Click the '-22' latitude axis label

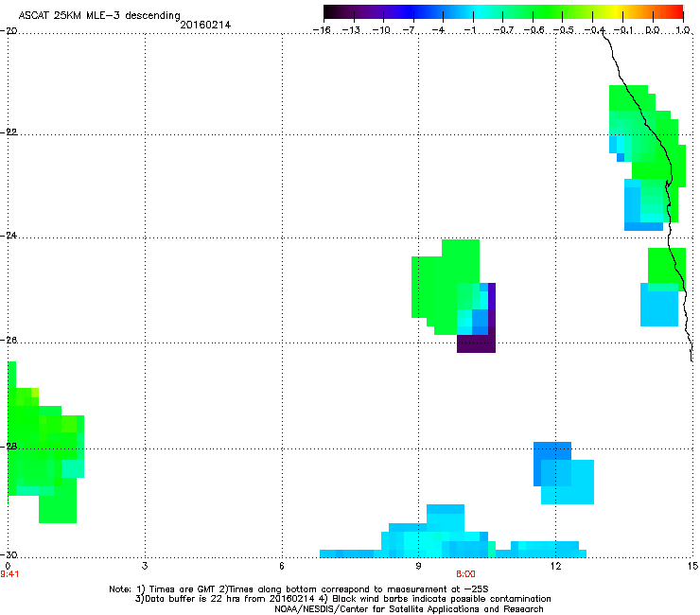tap(9, 132)
